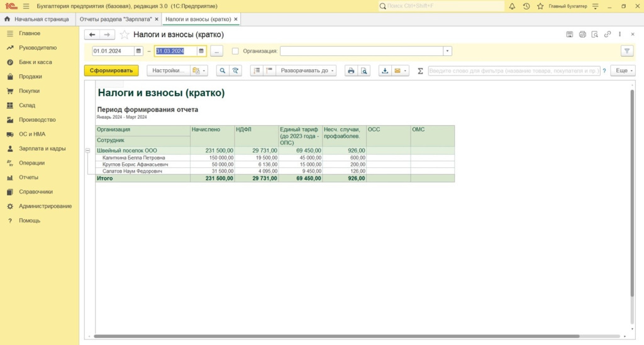Click the print report icon
This screenshot has height=345, width=644.
coord(351,71)
